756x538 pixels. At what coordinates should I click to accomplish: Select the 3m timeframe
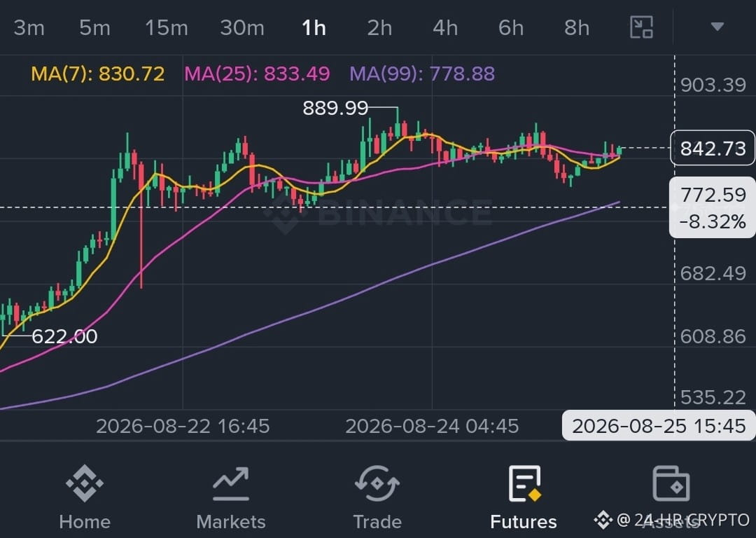tap(29, 27)
